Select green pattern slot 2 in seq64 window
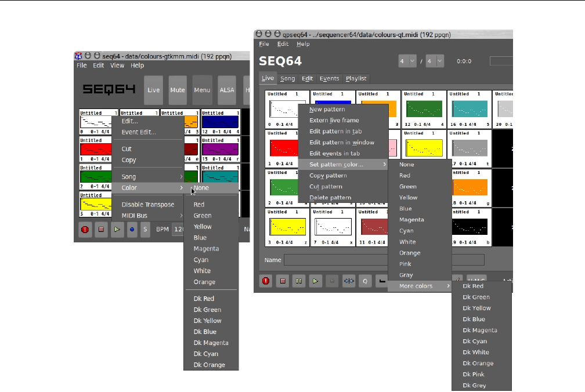 (x=96, y=177)
